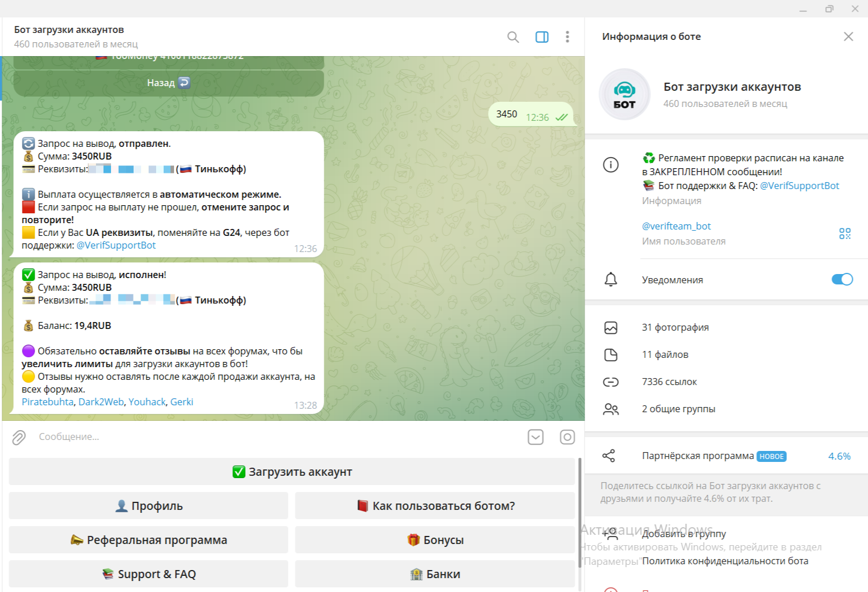Screen dimensions: 868x592
Task: Show QR code for @verifteam_bot username
Action: (845, 234)
